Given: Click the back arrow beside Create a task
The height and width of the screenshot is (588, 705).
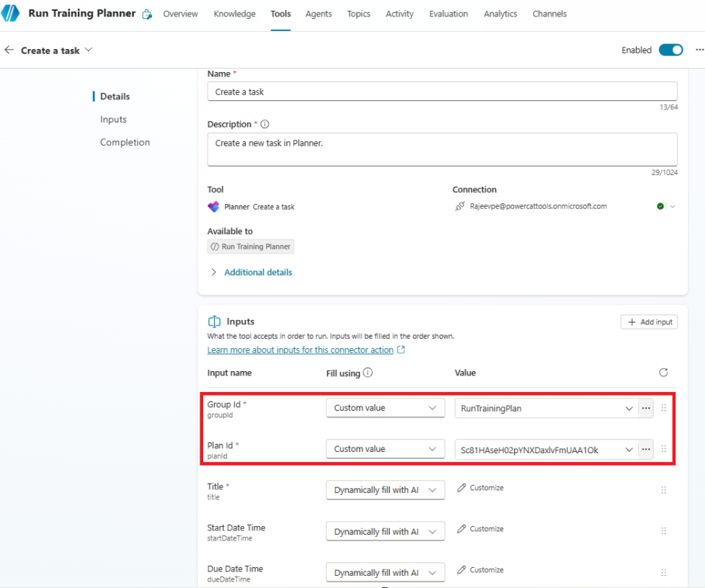Looking at the screenshot, I should click(x=9, y=50).
